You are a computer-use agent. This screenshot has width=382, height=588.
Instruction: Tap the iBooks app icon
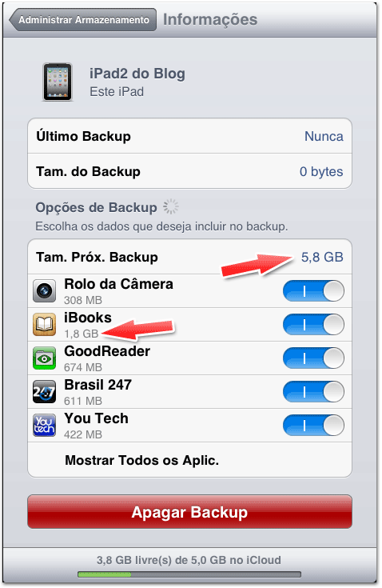coord(44,324)
